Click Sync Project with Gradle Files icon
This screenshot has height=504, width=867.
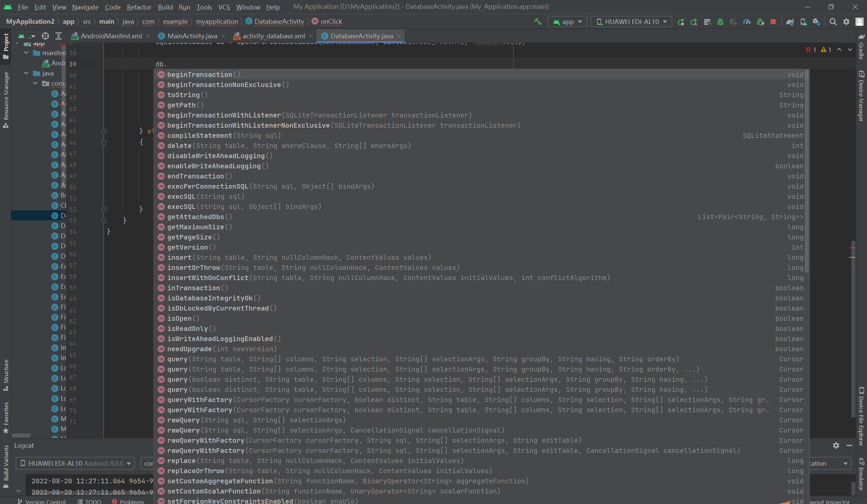coord(789,22)
